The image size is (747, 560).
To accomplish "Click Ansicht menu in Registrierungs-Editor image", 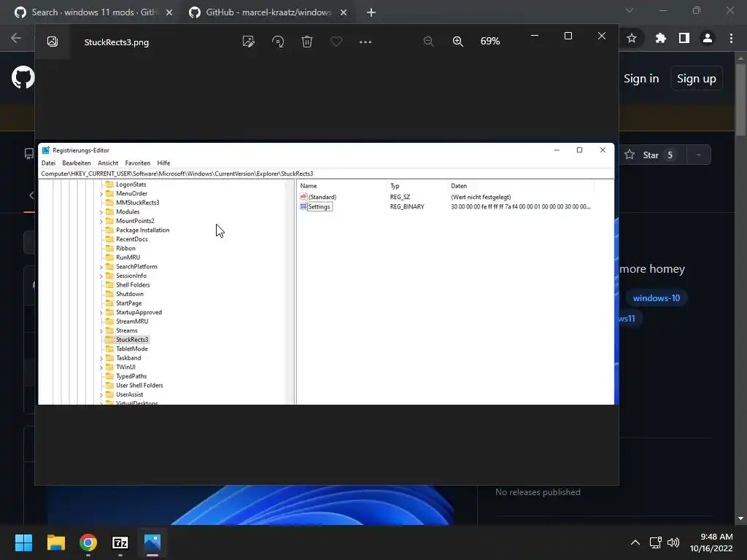I will coord(108,163).
